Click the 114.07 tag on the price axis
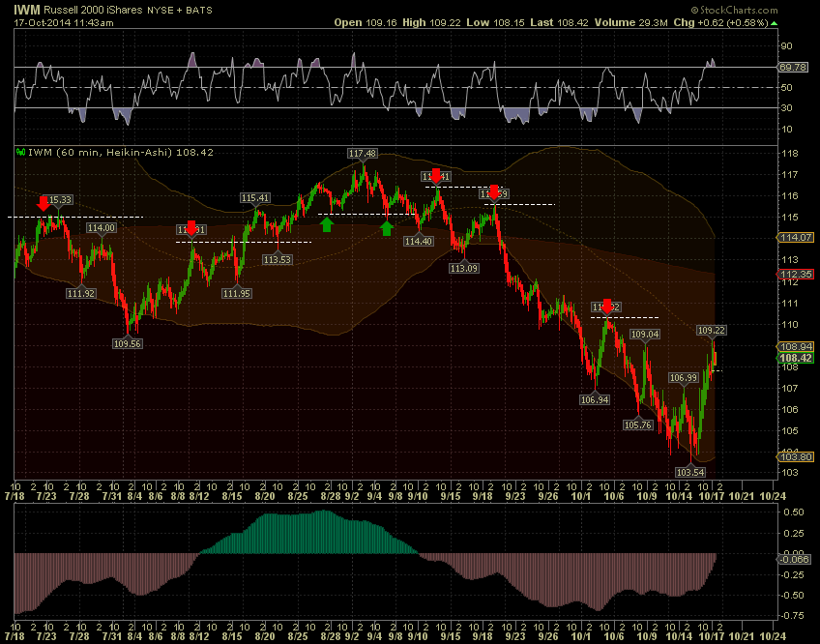The height and width of the screenshot is (644, 820). [796, 238]
